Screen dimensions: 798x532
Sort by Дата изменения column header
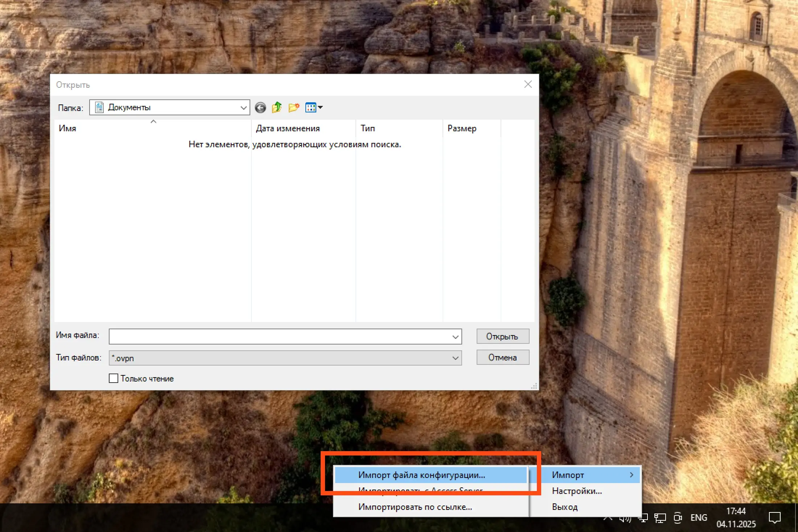coord(288,128)
